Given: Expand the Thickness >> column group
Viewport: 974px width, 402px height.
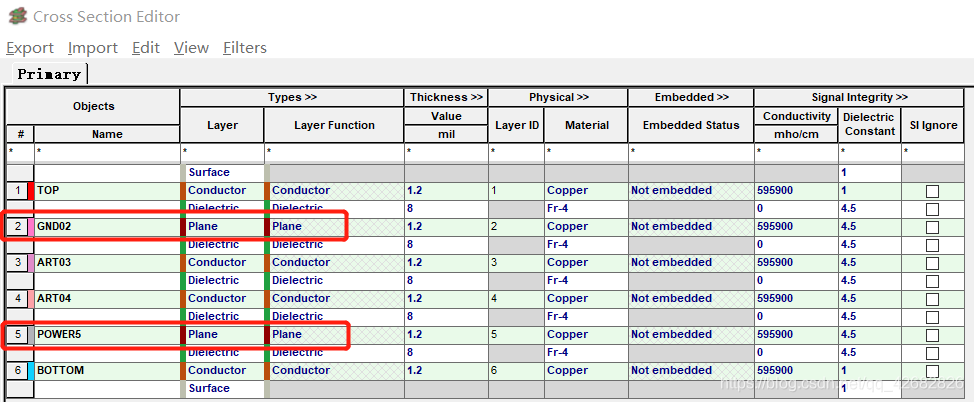Looking at the screenshot, I should coord(446,98).
